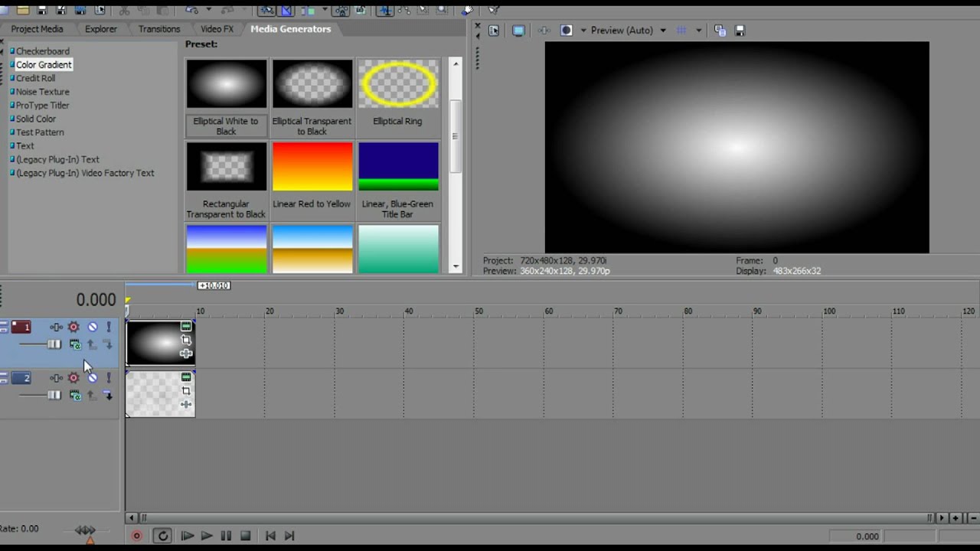Mute video track 1

pos(92,328)
